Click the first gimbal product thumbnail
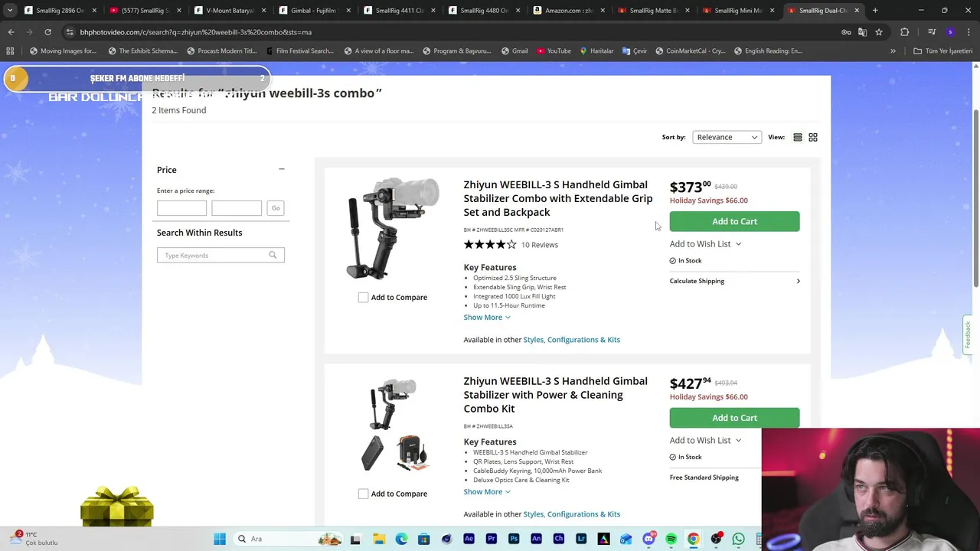Image resolution: width=980 pixels, height=551 pixels. (393, 228)
